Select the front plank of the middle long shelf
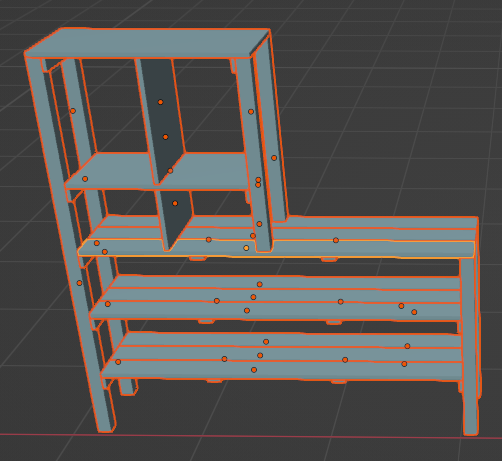502x461 pixels. 275,311
